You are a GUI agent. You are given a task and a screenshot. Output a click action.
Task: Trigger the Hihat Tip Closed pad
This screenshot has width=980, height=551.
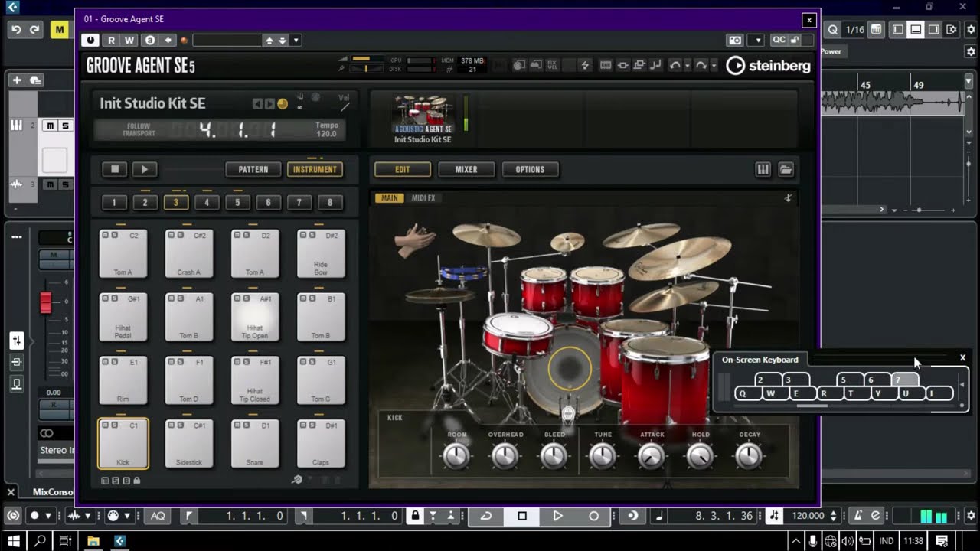click(255, 380)
